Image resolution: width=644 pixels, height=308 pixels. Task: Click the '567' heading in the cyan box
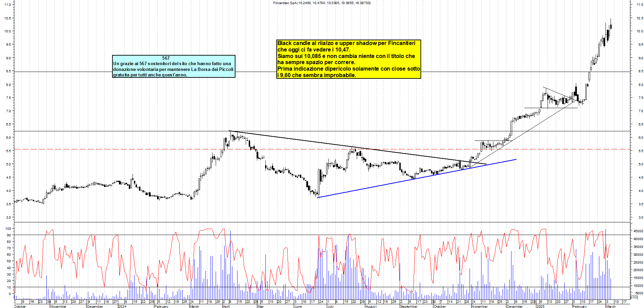click(166, 58)
